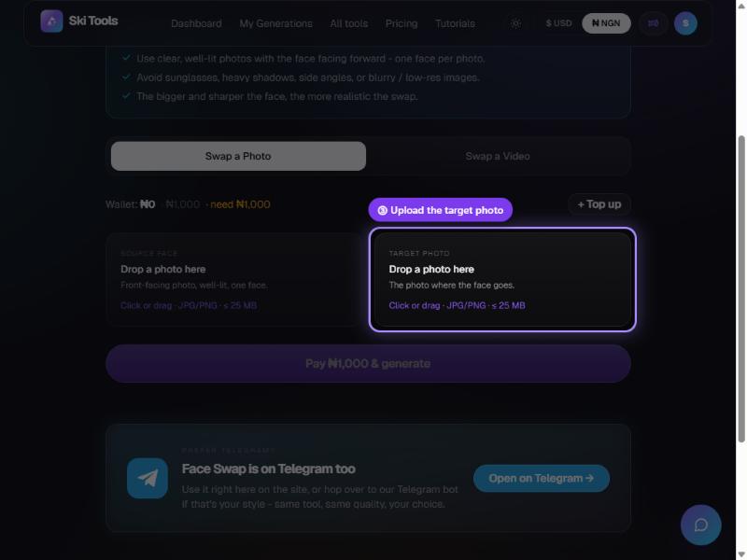Click the Ski Tools logo icon
Image resolution: width=747 pixels, height=560 pixels.
pyautogui.click(x=51, y=21)
